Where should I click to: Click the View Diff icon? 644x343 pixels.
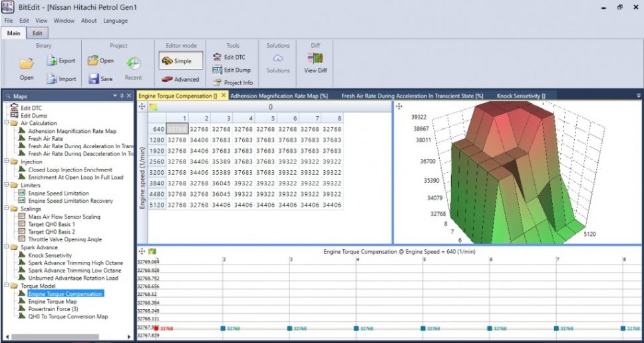click(315, 58)
